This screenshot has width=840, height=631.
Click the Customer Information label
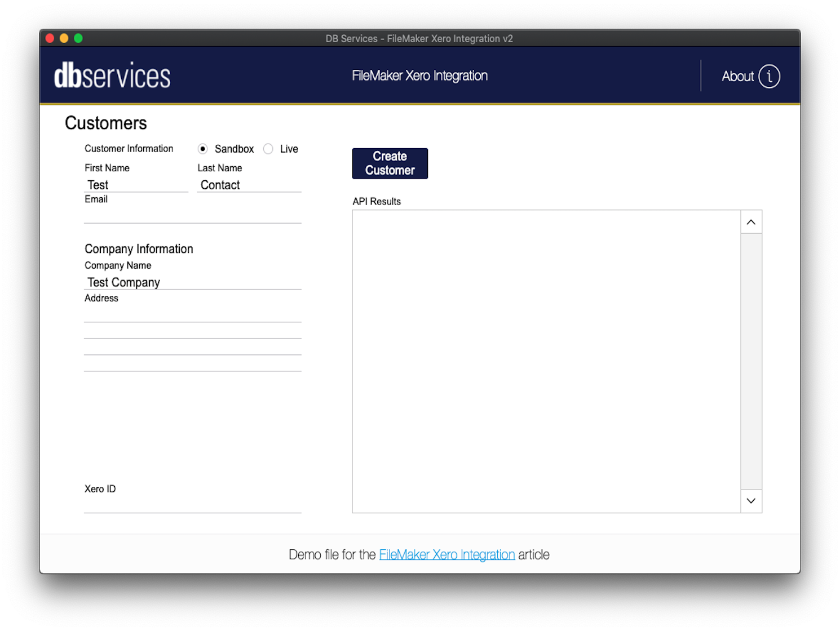[x=129, y=149]
